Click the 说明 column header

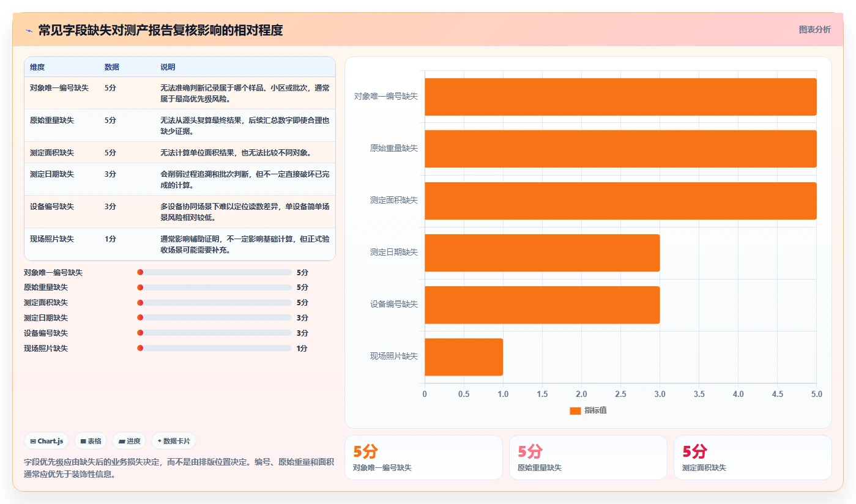(x=168, y=67)
